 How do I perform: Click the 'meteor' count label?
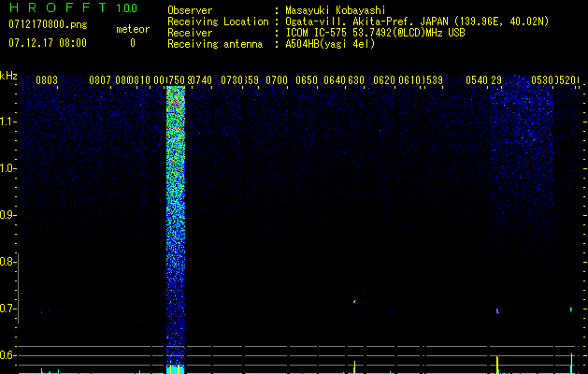pyautogui.click(x=133, y=29)
